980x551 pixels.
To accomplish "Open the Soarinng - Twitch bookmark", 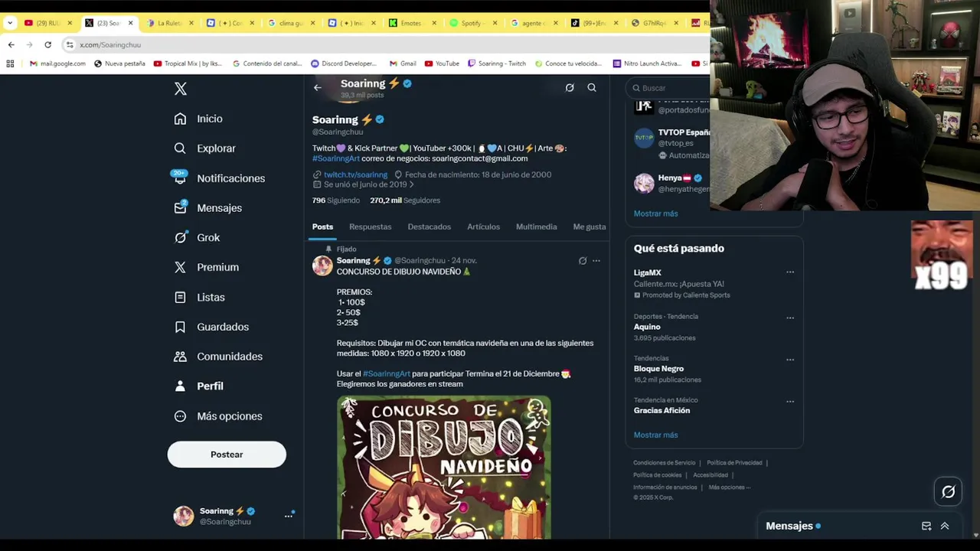I will (x=497, y=64).
